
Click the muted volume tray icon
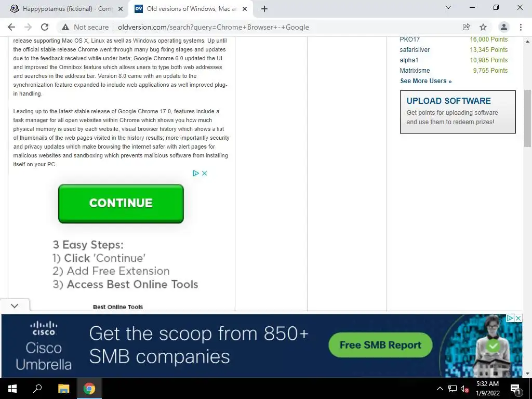(x=464, y=389)
